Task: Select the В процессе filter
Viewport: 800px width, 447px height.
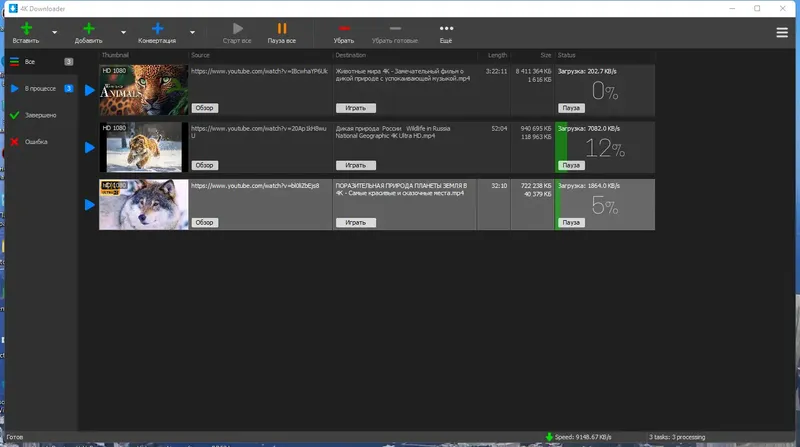Action: tap(40, 89)
